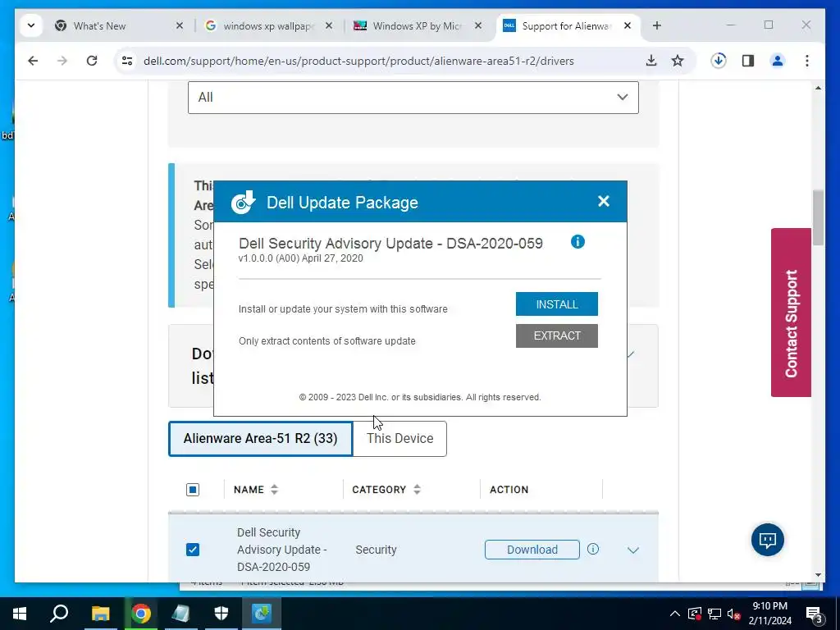Image resolution: width=840 pixels, height=630 pixels.
Task: Open Windows taskbar search
Action: point(59,614)
